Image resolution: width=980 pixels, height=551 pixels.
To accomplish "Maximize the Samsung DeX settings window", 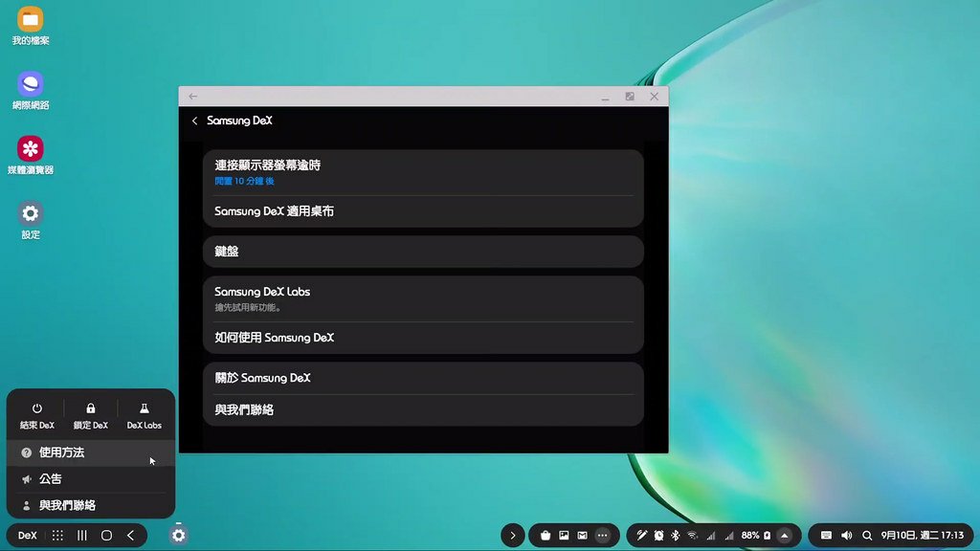I will pyautogui.click(x=630, y=97).
